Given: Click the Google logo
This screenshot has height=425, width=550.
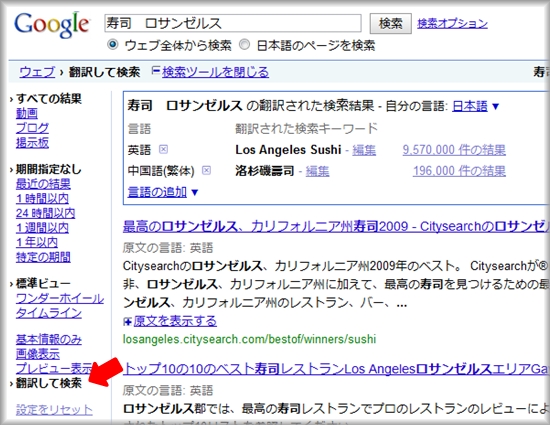Looking at the screenshot, I should 52,24.
